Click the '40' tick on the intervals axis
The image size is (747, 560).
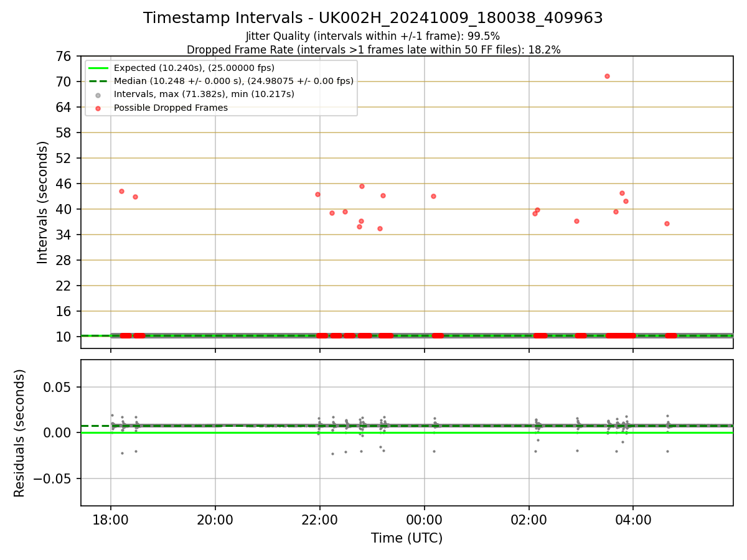tap(65, 209)
